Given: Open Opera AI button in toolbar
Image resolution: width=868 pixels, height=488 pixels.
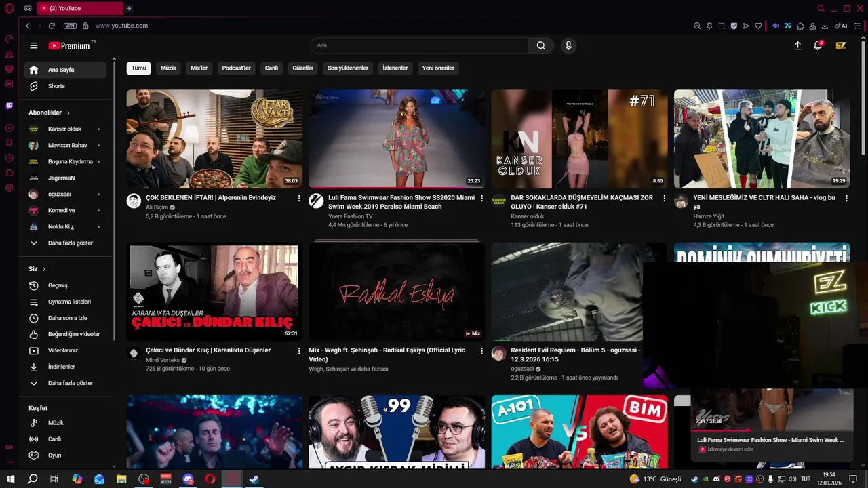Looking at the screenshot, I should [x=841, y=26].
